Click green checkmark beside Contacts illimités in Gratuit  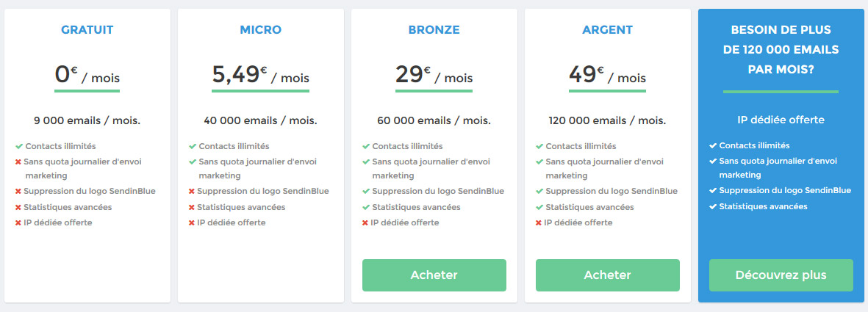tap(19, 147)
